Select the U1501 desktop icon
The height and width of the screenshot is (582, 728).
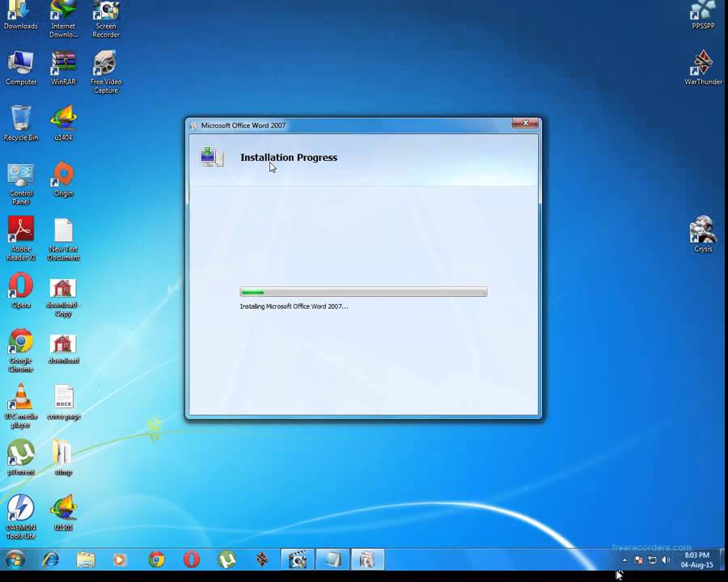pyautogui.click(x=64, y=513)
